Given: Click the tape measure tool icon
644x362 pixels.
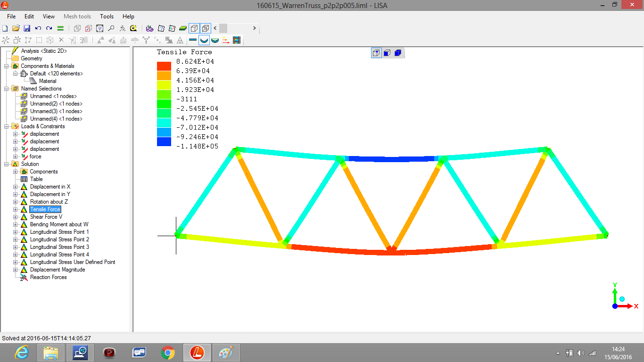Looking at the screenshot, I should tap(133, 28).
